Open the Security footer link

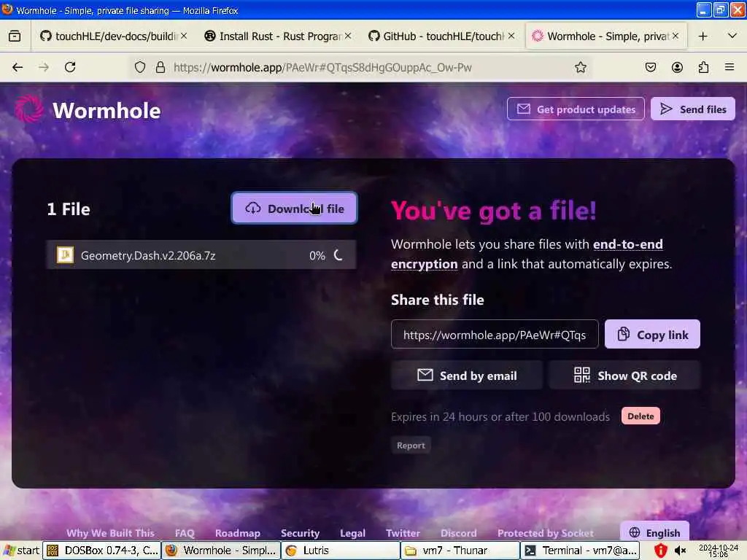click(300, 533)
